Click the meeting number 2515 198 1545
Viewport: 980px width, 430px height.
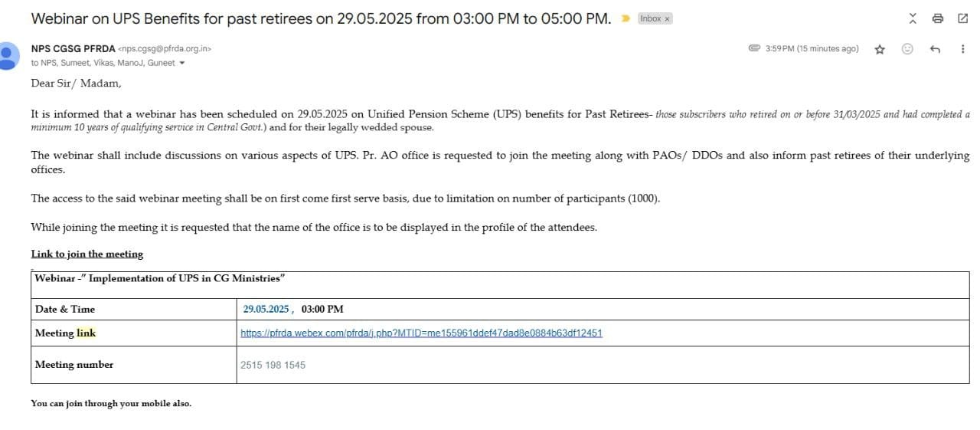pyautogui.click(x=273, y=365)
